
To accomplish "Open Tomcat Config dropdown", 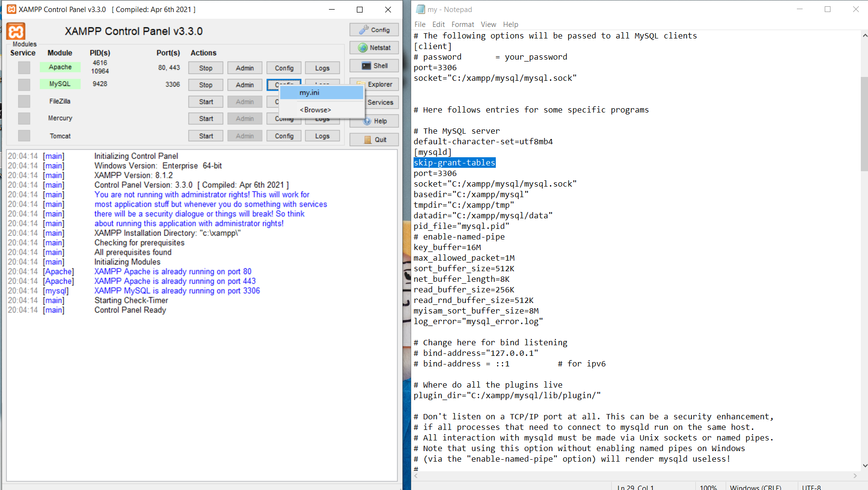I will pos(284,136).
